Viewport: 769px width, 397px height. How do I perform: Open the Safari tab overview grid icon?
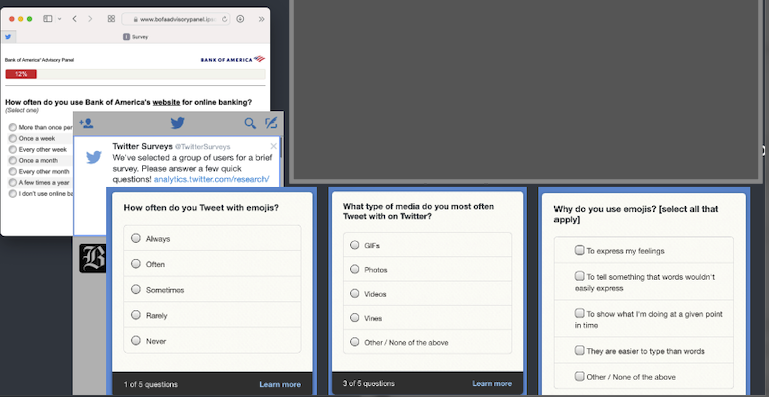[111, 19]
